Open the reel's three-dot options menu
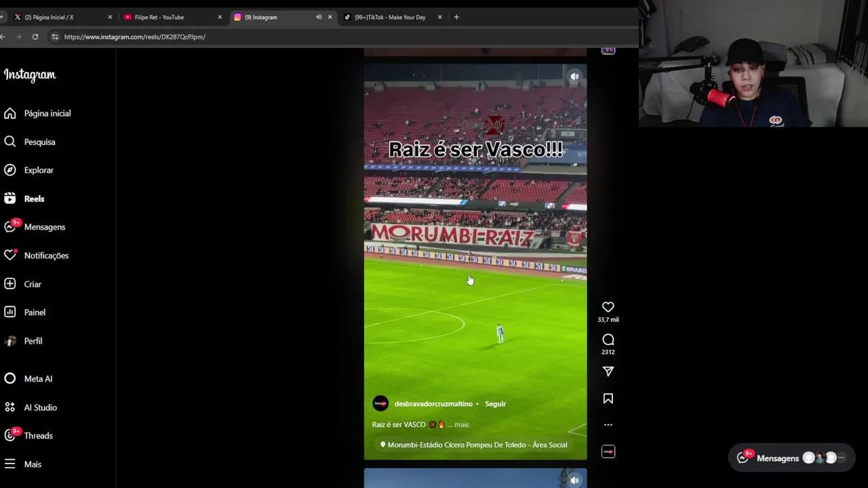868x488 pixels. pyautogui.click(x=608, y=425)
